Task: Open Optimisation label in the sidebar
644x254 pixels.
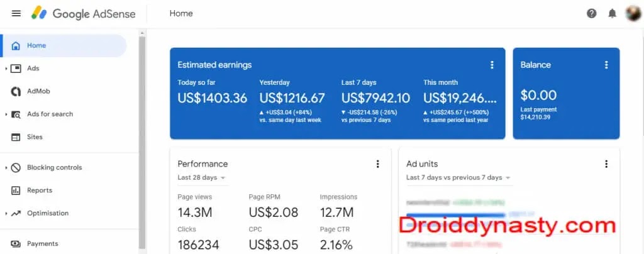Action: 48,213
